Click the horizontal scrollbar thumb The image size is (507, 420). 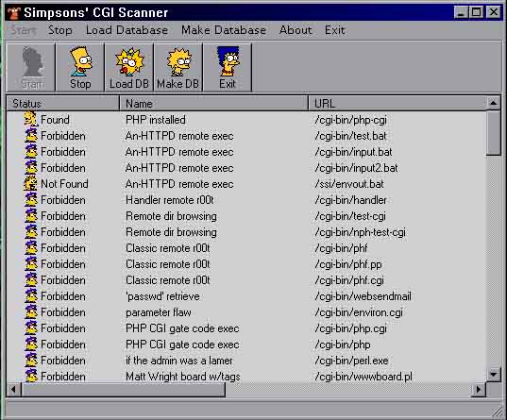[123, 389]
